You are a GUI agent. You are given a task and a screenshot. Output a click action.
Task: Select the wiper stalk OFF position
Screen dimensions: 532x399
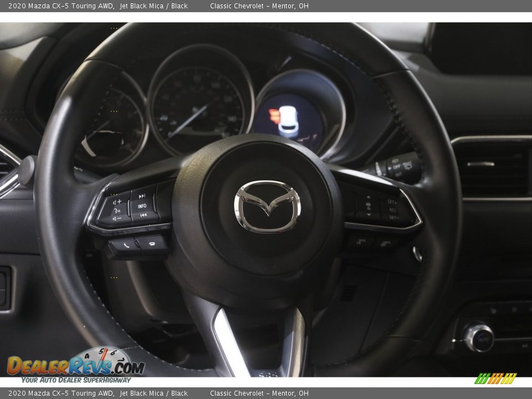tap(396, 167)
